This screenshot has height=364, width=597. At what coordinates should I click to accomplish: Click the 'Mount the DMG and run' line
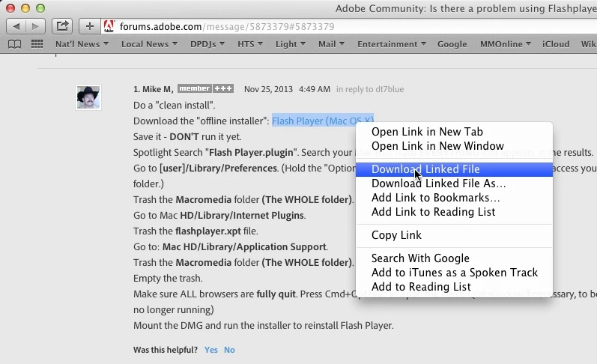click(x=264, y=326)
